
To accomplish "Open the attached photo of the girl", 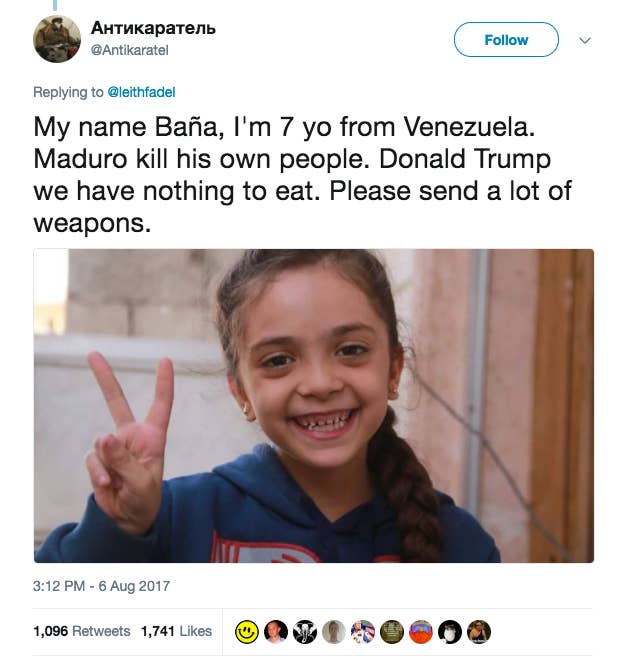I will click(x=314, y=405).
